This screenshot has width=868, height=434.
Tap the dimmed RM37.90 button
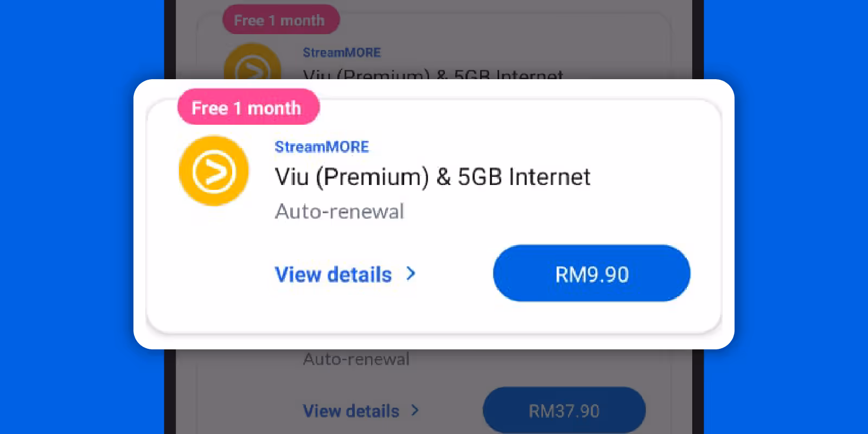pos(564,410)
